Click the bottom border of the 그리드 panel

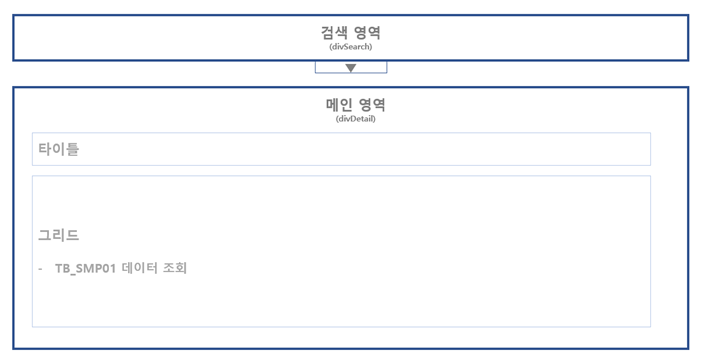[x=341, y=327]
